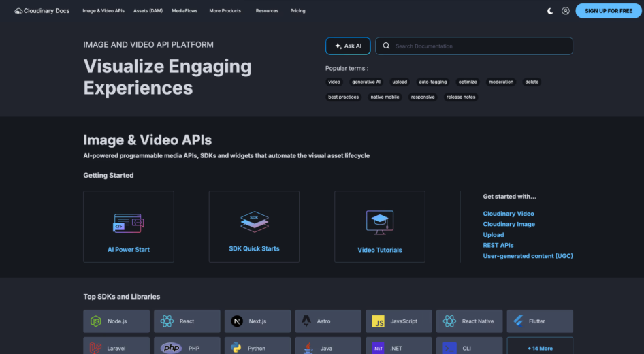Viewport: 644px width, 354px height.
Task: Focus the Search Documentation field
Action: pos(474,46)
